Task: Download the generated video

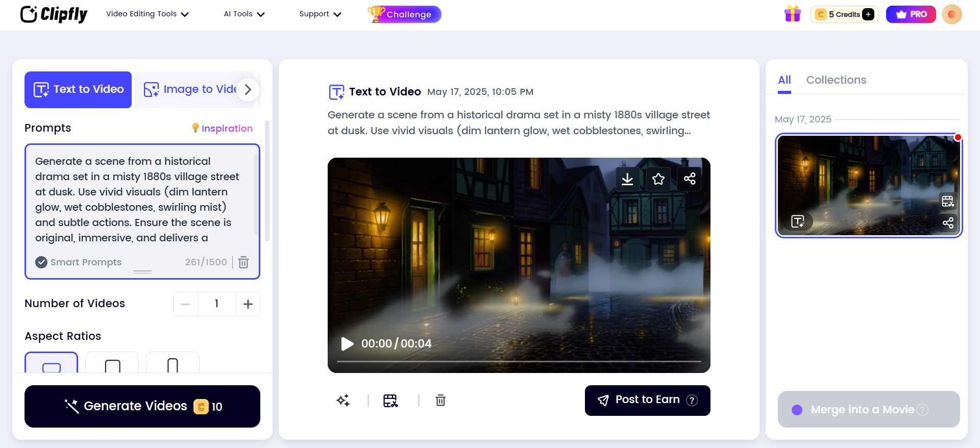Action: point(627,179)
